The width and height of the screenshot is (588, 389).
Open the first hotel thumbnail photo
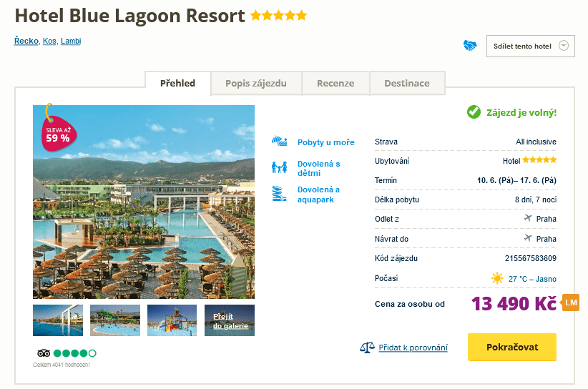[x=58, y=320]
